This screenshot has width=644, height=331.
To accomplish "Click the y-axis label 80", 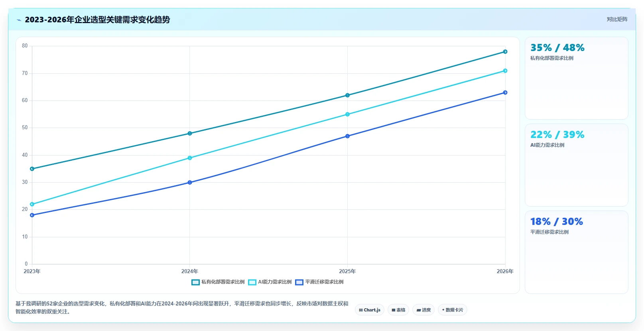I will (x=25, y=46).
